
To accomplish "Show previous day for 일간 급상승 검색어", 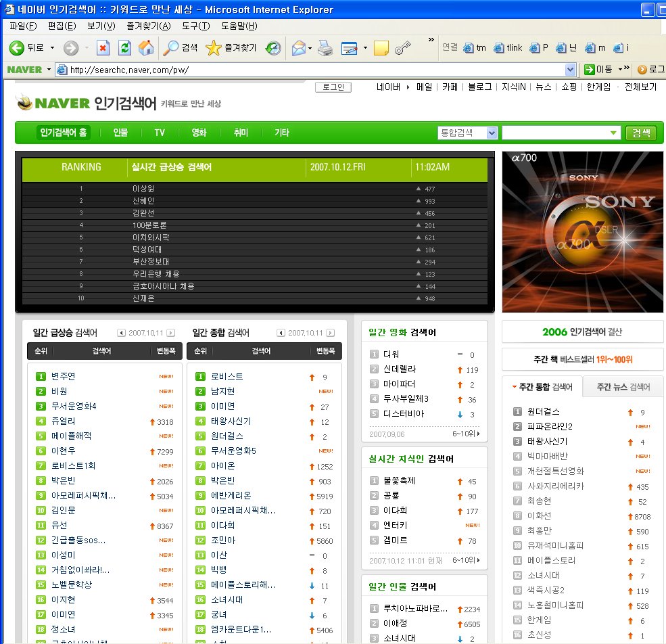I will pyautogui.click(x=122, y=333).
